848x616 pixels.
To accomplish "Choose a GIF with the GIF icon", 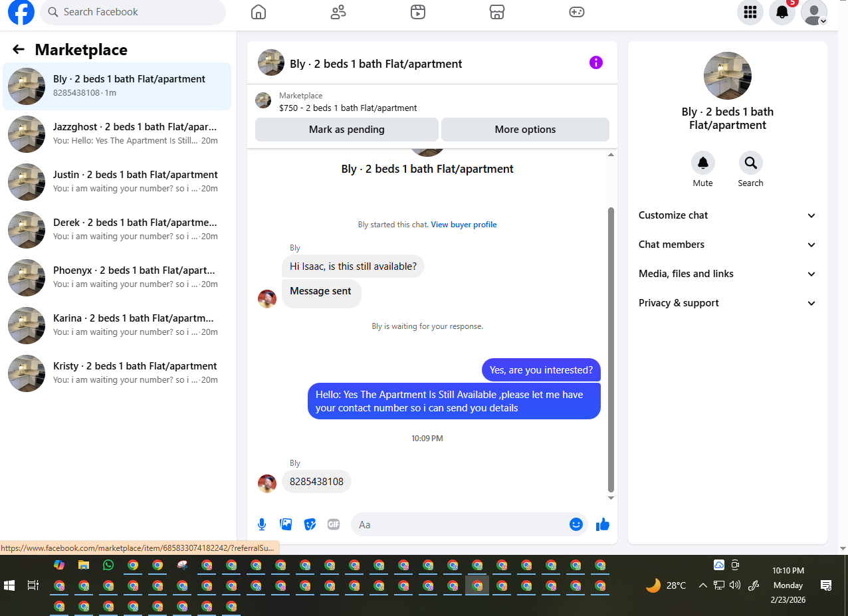I will tap(334, 524).
